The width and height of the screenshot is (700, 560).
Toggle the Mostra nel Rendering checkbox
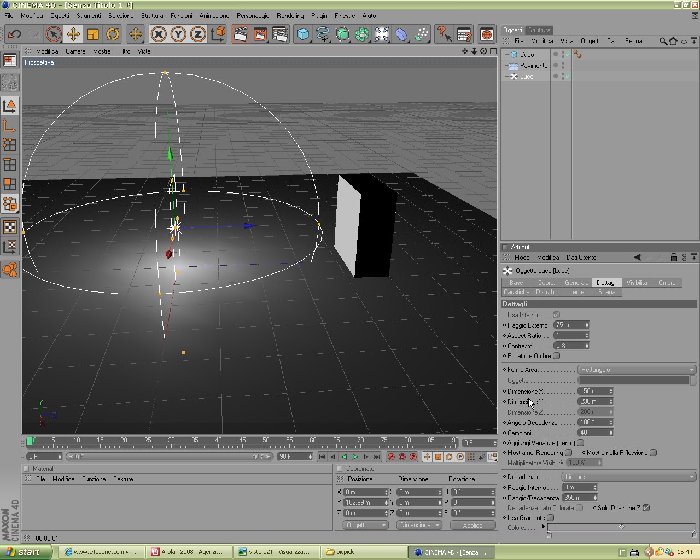coord(568,453)
